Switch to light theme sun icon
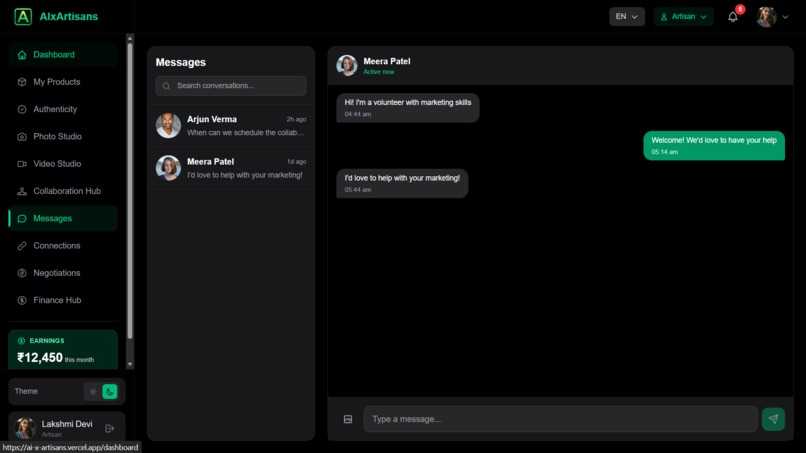 click(x=93, y=391)
